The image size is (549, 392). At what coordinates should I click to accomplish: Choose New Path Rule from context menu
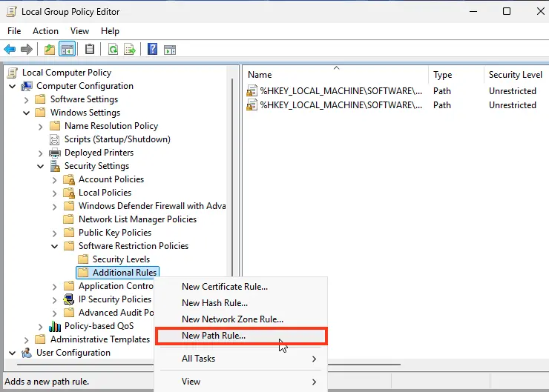pos(214,336)
